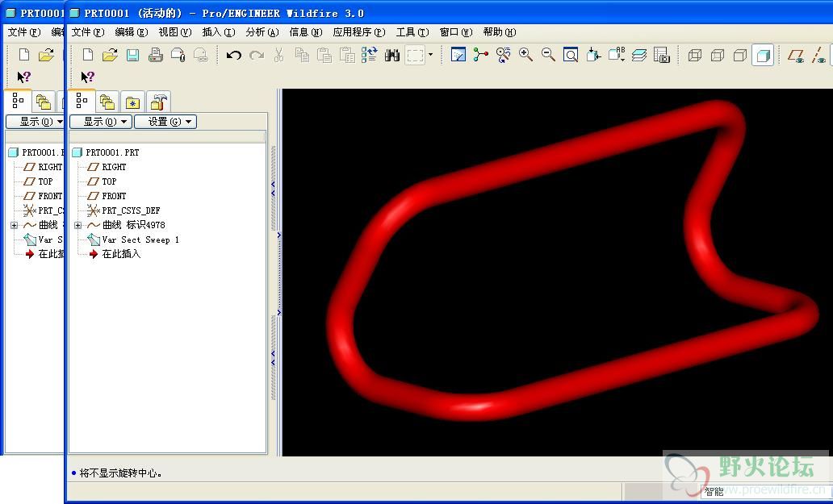The image size is (833, 504).
Task: Launch the view manager
Action: [662, 55]
